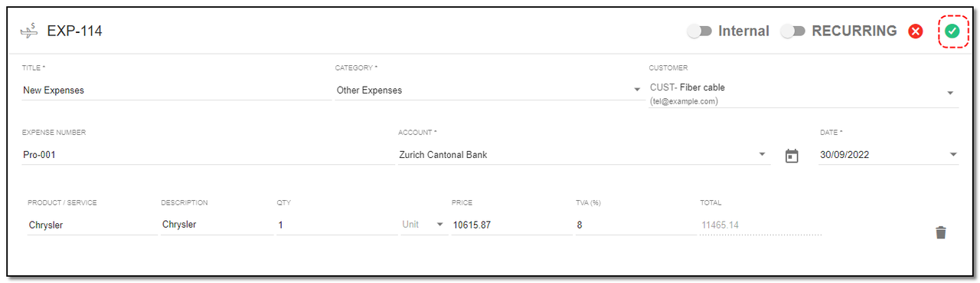Viewport: 980px width, 283px height.
Task: Click the green checkmark save icon
Action: 952,31
